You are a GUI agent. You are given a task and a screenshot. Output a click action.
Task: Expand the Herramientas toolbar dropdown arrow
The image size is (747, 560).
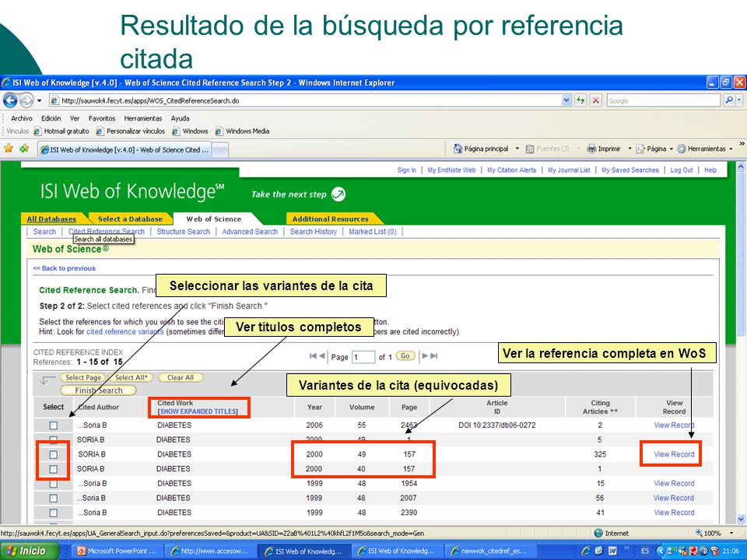pos(731,149)
